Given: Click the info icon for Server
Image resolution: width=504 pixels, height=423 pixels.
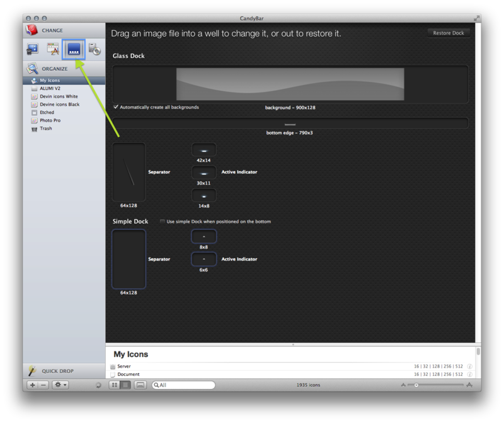Looking at the screenshot, I should [469, 366].
